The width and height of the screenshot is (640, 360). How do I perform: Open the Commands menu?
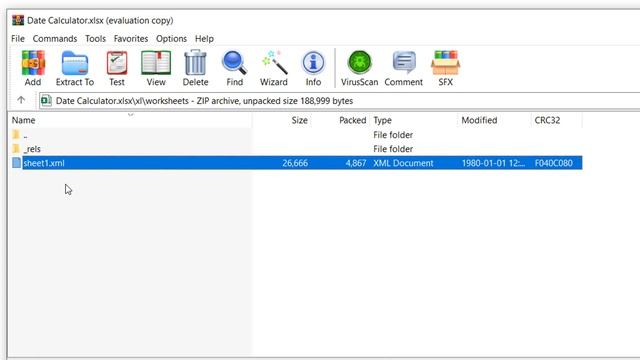coord(55,38)
